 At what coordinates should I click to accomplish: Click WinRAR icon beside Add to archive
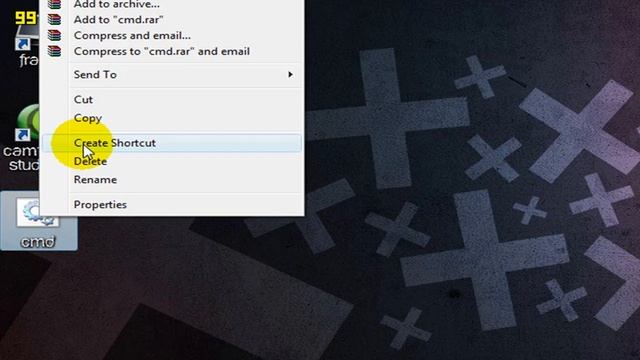coord(54,4)
